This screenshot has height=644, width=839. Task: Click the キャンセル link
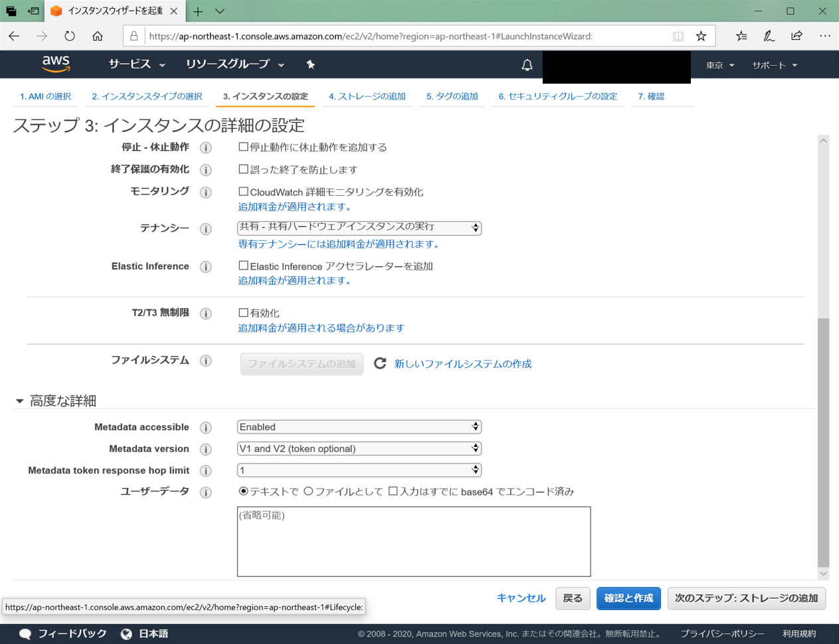(521, 598)
